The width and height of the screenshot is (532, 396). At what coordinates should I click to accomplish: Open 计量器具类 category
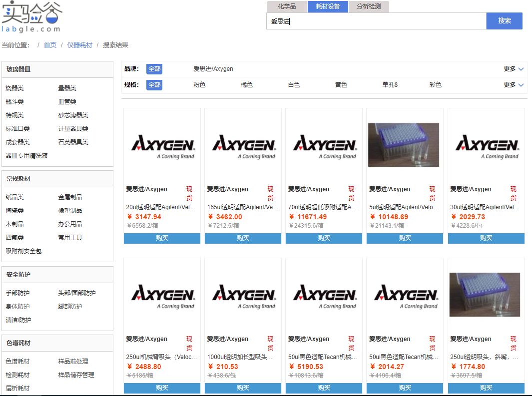tap(73, 129)
